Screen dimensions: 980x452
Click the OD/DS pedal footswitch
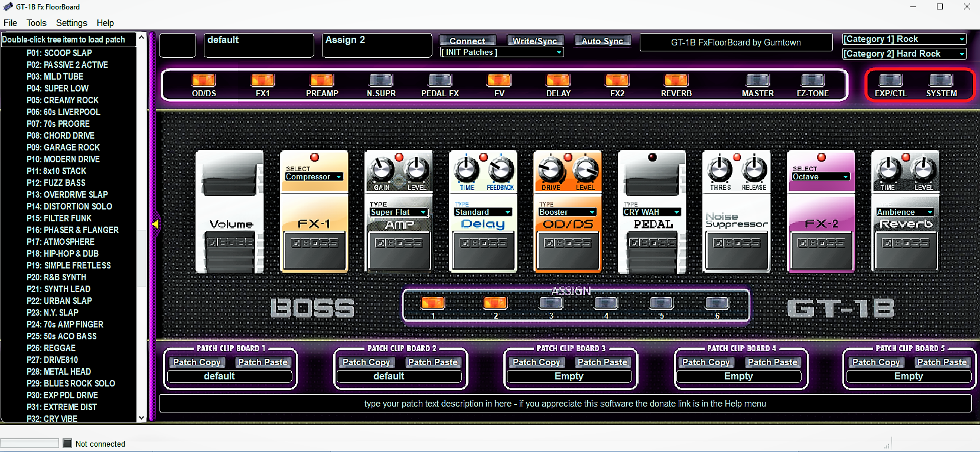(568, 251)
